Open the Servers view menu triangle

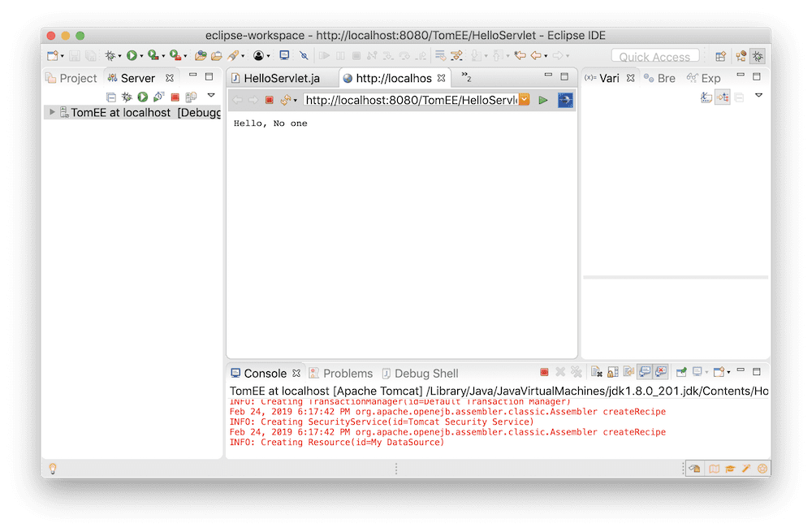pos(211,95)
